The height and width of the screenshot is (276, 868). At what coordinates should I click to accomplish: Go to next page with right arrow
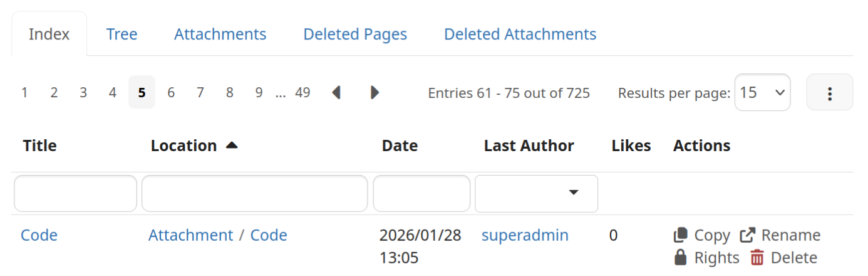coord(375,93)
